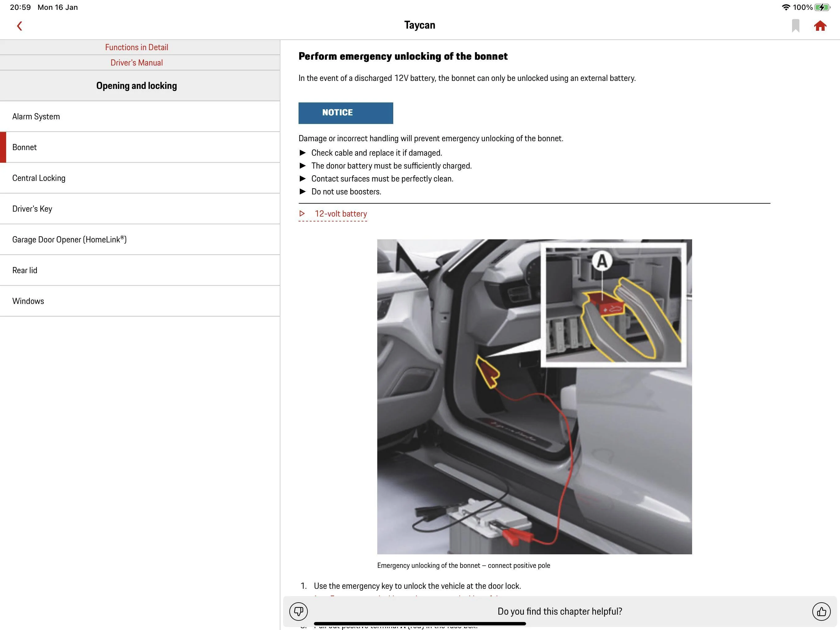
Task: Open the Functions in Detail breadcrumb
Action: pyautogui.click(x=137, y=47)
